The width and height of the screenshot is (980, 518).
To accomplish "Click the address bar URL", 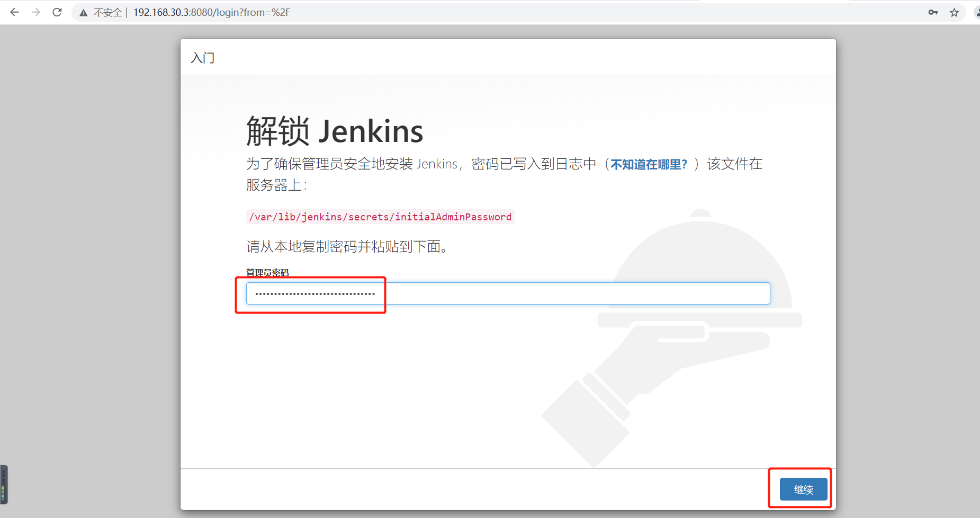I will [212, 12].
